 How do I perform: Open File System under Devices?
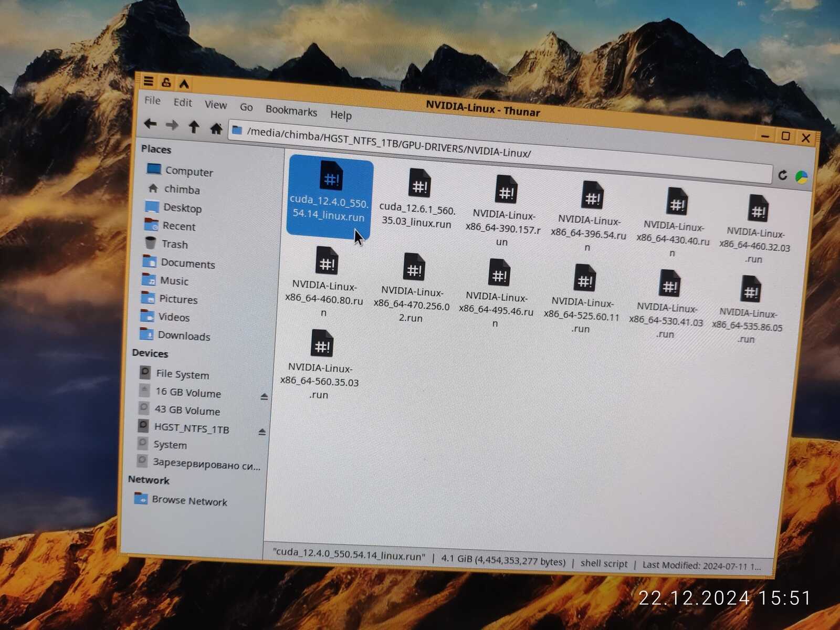(174, 374)
